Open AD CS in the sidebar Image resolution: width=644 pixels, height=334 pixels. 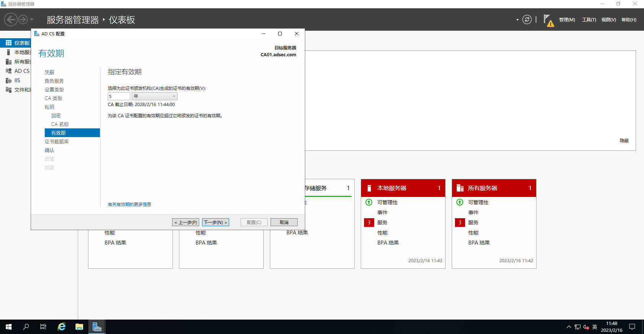(22, 71)
